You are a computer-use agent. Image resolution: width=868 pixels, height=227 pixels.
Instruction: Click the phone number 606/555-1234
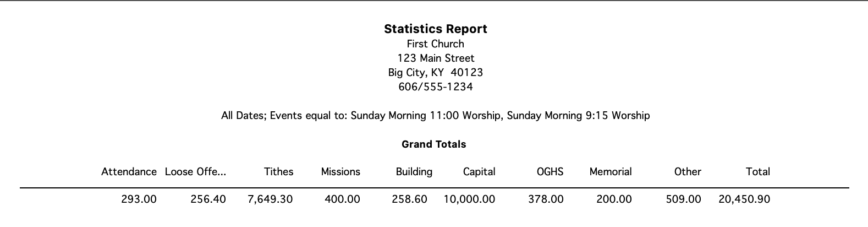pos(435,87)
